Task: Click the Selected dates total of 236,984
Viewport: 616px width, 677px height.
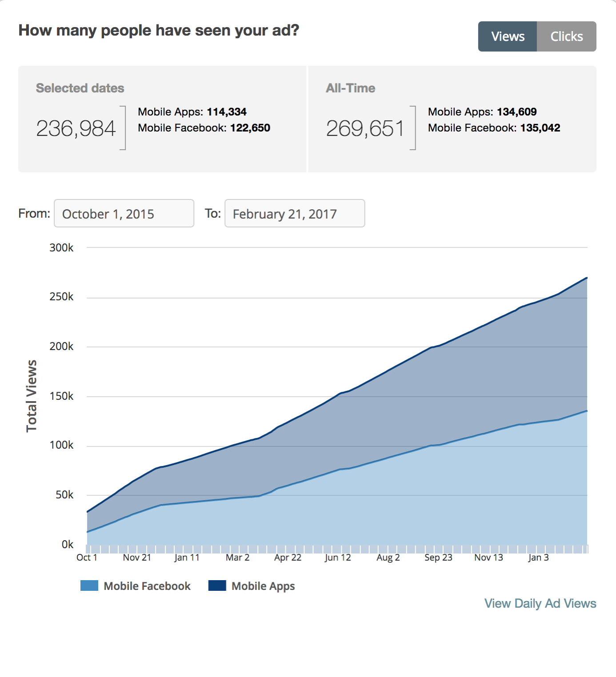Action: (77, 128)
